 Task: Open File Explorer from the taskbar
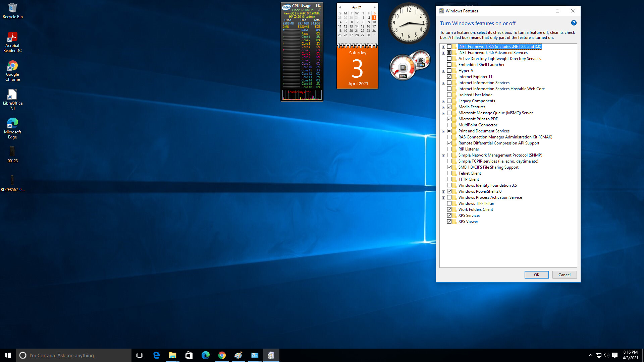tap(172, 355)
